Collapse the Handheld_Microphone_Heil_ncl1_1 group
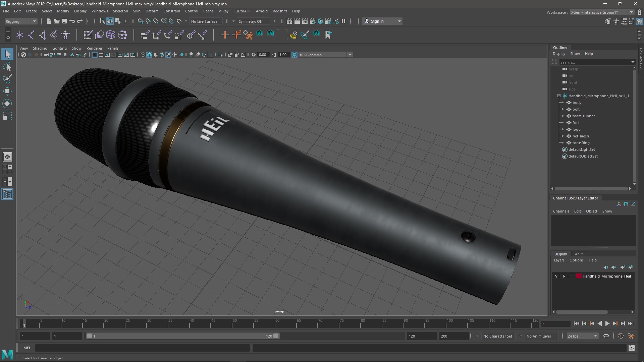The width and height of the screenshot is (644, 362). coord(559,96)
